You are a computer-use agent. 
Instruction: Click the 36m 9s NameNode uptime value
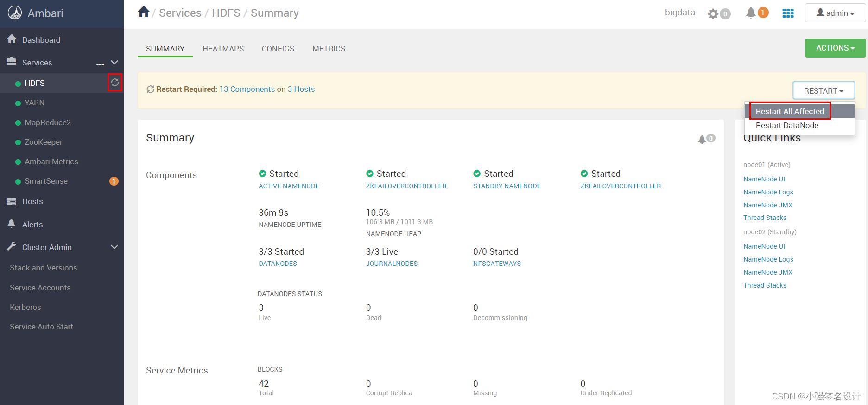[273, 212]
